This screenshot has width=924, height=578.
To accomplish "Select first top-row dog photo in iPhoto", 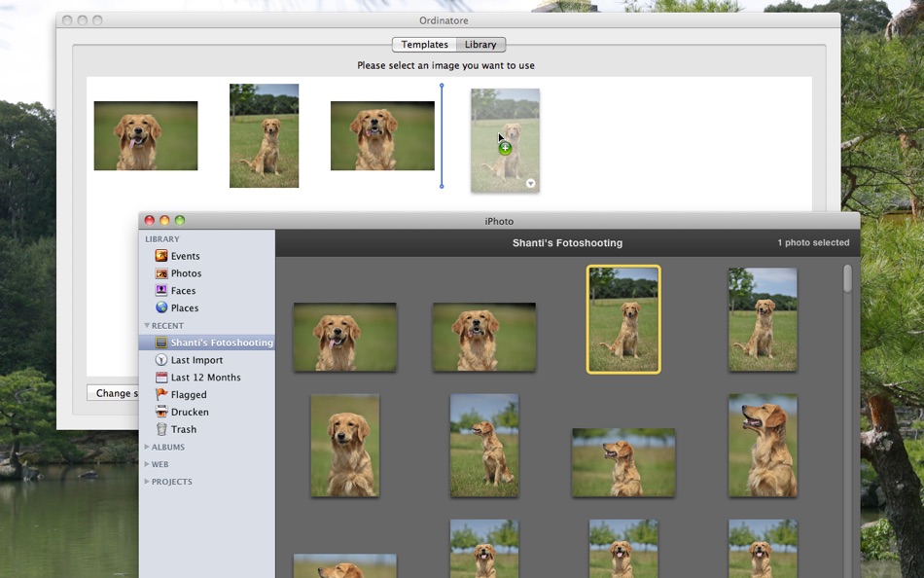I will 344,337.
